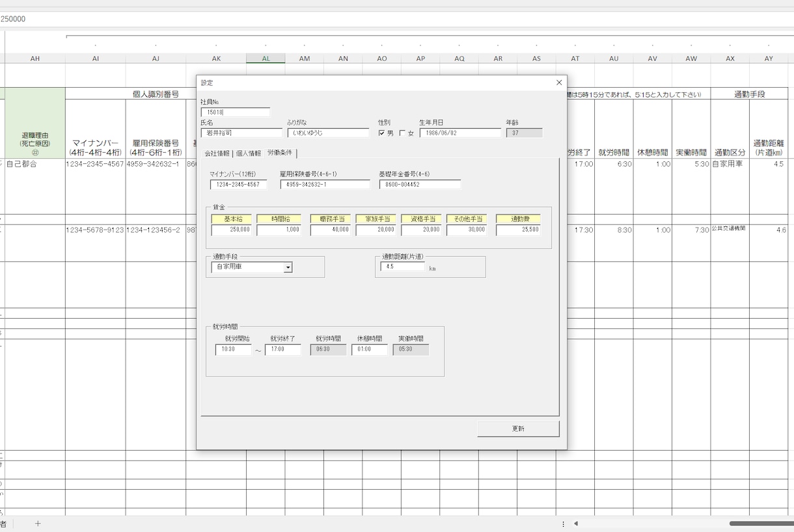Click the 資格手当 yellow label
Screen dimensions: 794x532
[421, 219]
